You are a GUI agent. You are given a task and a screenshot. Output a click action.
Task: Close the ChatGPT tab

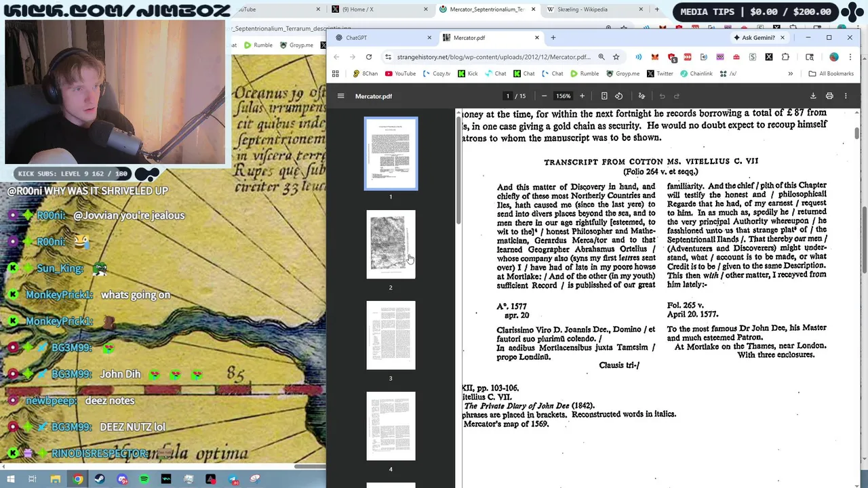(x=429, y=38)
